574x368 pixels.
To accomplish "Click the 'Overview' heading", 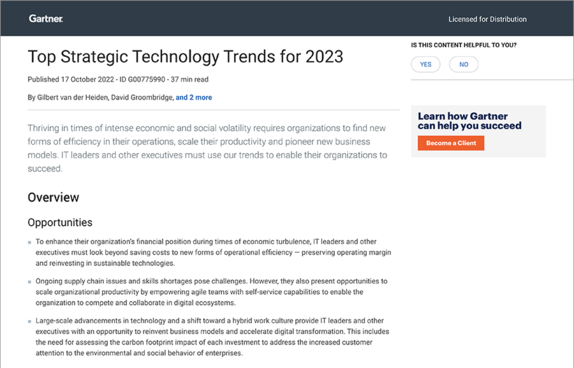I will click(x=53, y=197).
